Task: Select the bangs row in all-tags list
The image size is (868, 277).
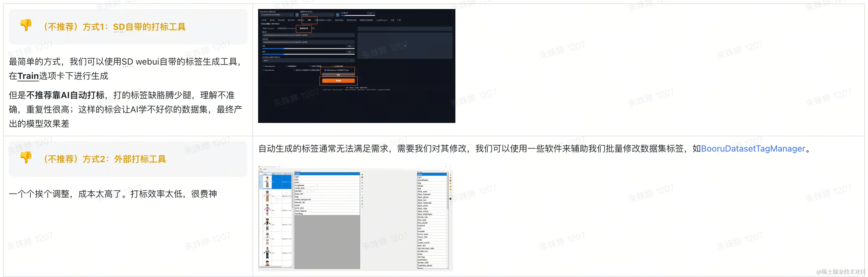Action: click(432, 186)
